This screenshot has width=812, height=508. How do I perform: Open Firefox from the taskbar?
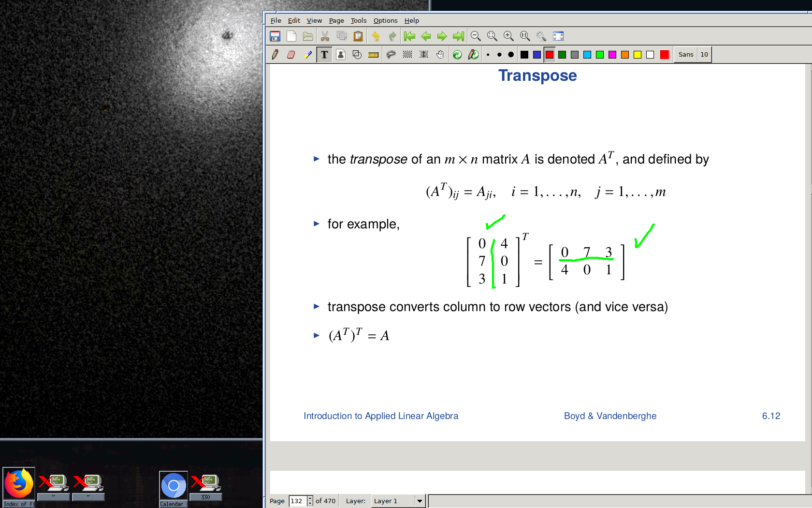19,484
